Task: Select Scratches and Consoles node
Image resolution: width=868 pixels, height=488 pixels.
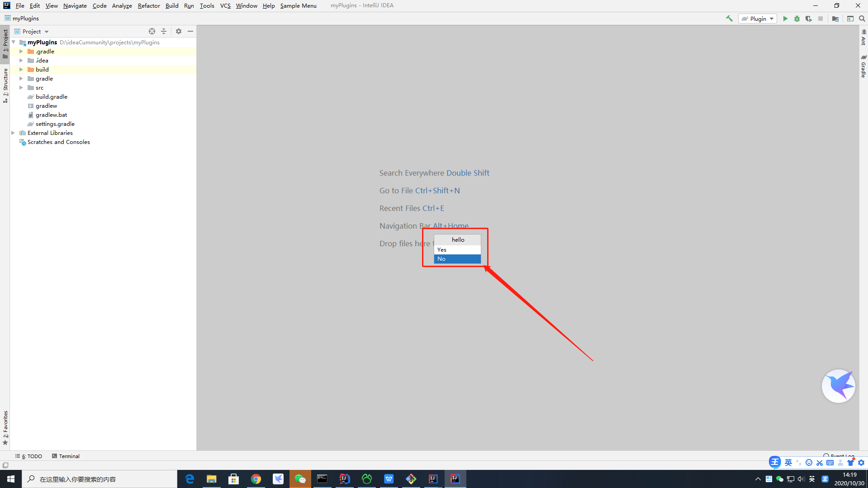Action: tap(58, 142)
